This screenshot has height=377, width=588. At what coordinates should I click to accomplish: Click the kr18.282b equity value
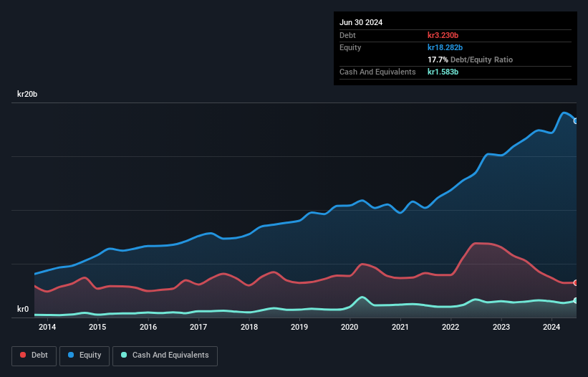point(445,47)
